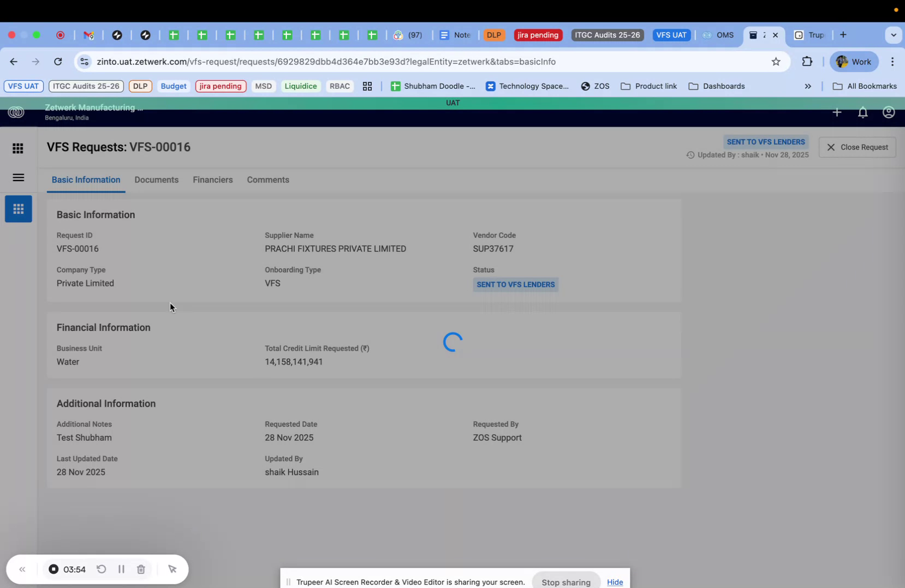905x588 pixels.
Task: Open the user profile avatar icon
Action: click(889, 112)
